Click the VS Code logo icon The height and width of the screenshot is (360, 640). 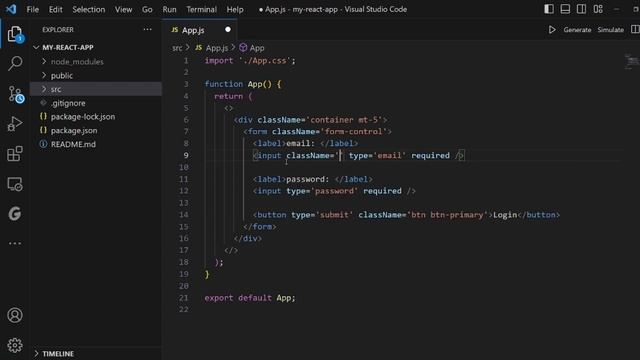11,9
